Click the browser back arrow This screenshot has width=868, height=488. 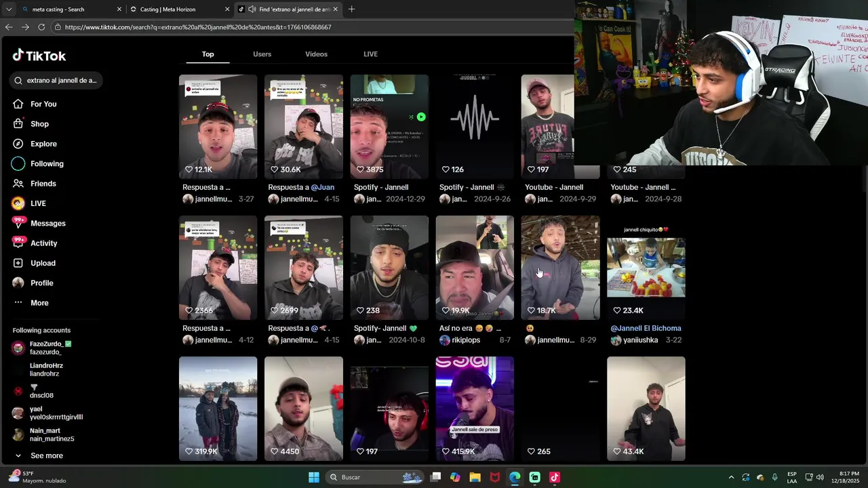(9, 27)
